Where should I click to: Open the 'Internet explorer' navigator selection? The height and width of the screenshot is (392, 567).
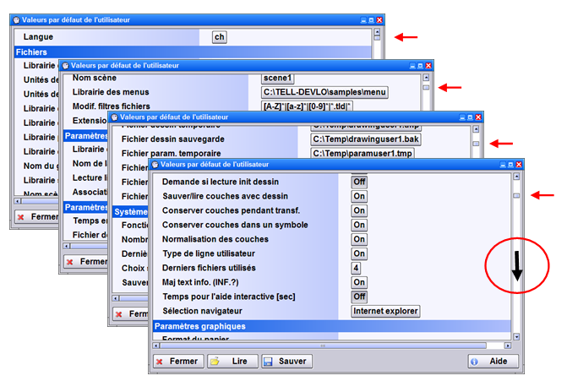point(385,311)
